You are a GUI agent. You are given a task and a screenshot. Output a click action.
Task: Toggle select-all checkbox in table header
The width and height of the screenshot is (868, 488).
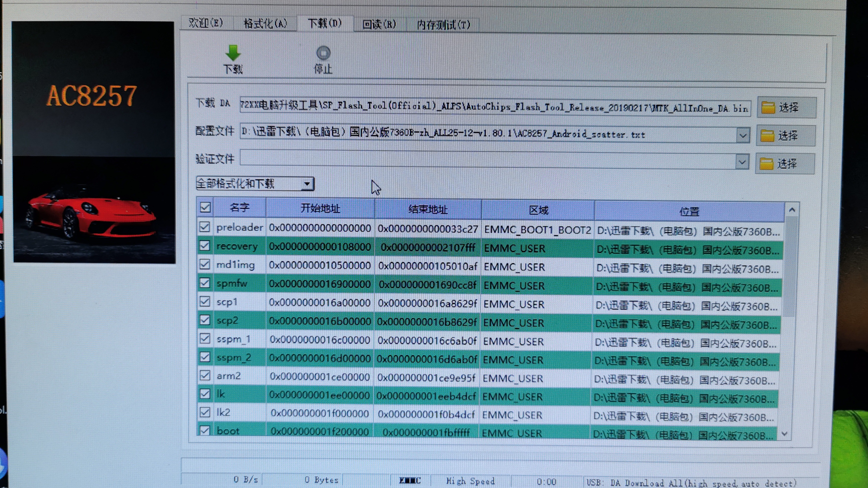coord(205,207)
